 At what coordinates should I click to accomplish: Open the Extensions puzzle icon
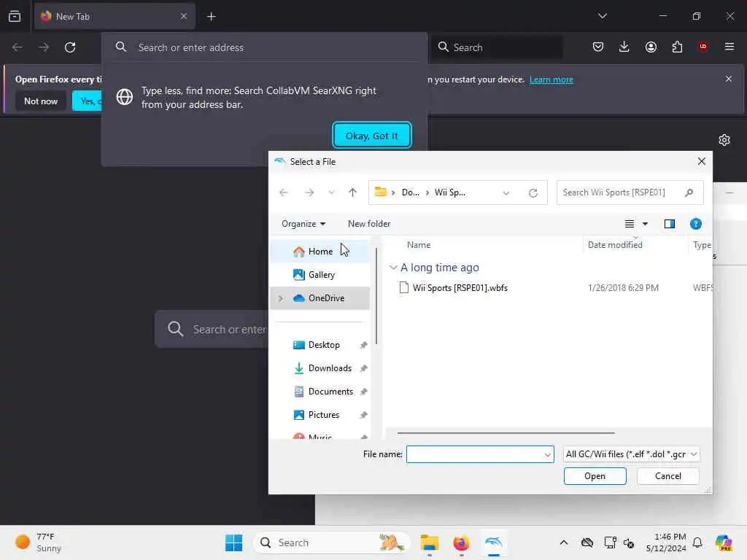point(677,47)
